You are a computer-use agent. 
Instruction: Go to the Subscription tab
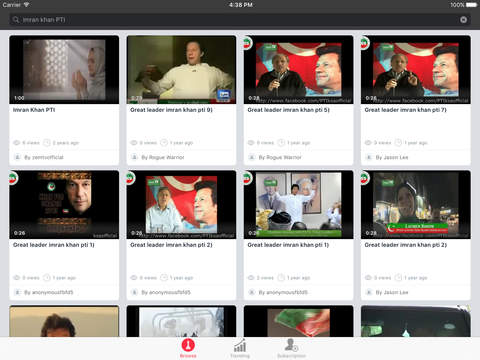(x=291, y=348)
